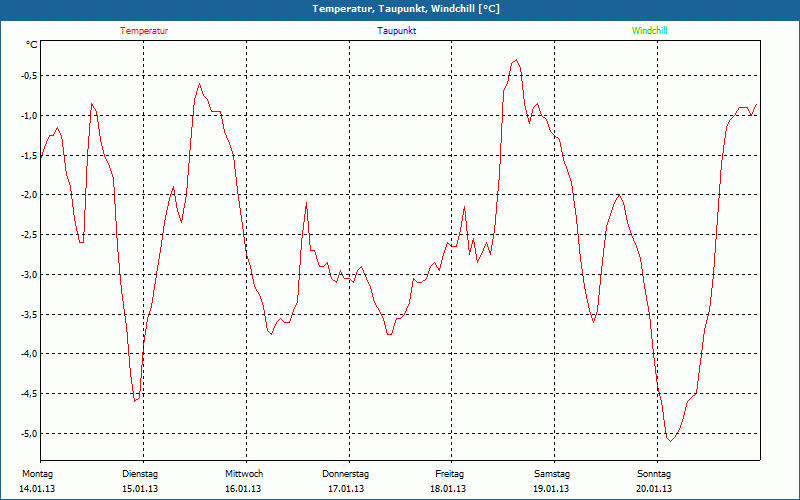Click the chart title Temperatur, Taupunkt, Windchill [°C]

[x=406, y=9]
